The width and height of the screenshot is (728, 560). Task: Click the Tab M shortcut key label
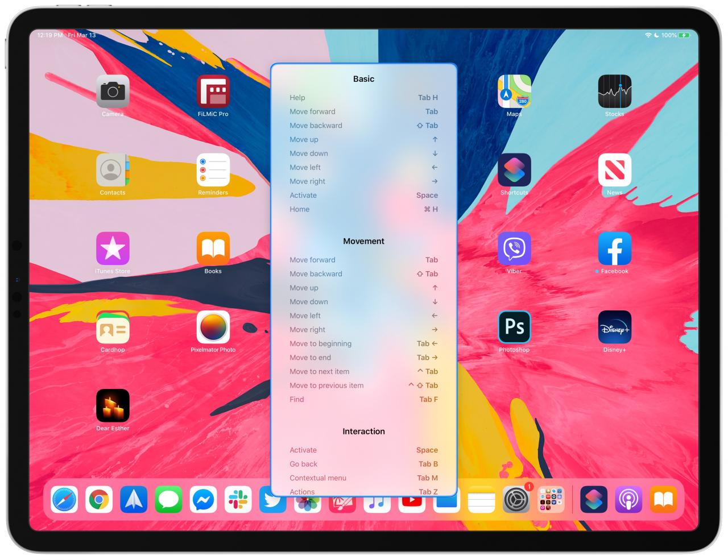[428, 478]
